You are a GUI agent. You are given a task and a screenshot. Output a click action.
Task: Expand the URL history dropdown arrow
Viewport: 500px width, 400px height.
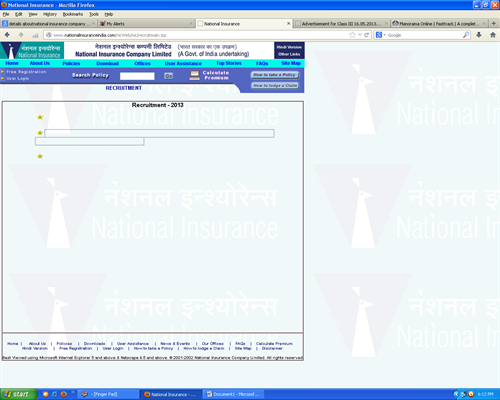pos(360,35)
